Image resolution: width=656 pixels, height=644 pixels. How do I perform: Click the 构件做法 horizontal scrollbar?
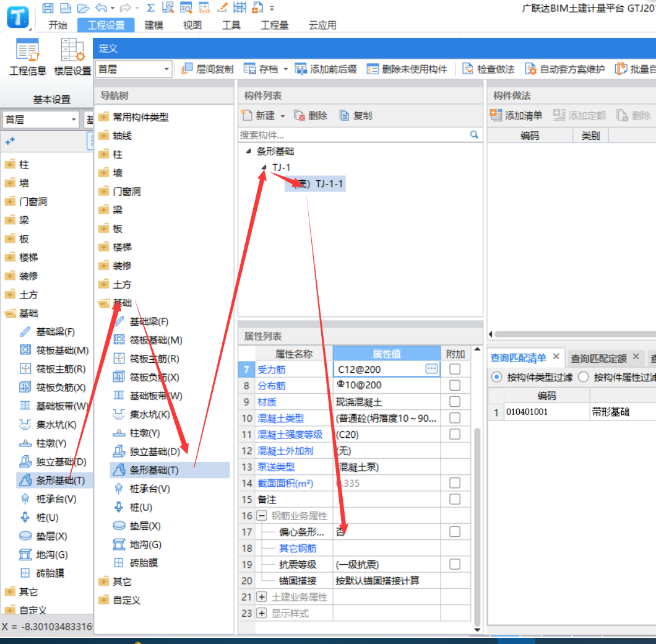pos(576,334)
